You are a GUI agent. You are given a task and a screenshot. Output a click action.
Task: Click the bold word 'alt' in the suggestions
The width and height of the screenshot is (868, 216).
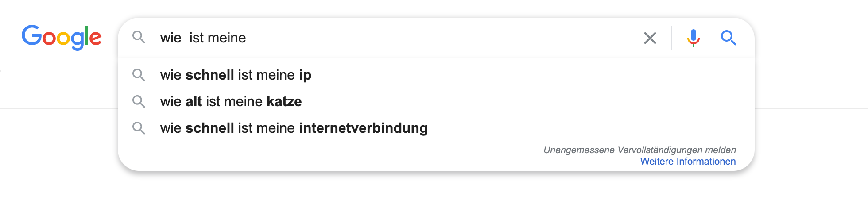point(194,101)
